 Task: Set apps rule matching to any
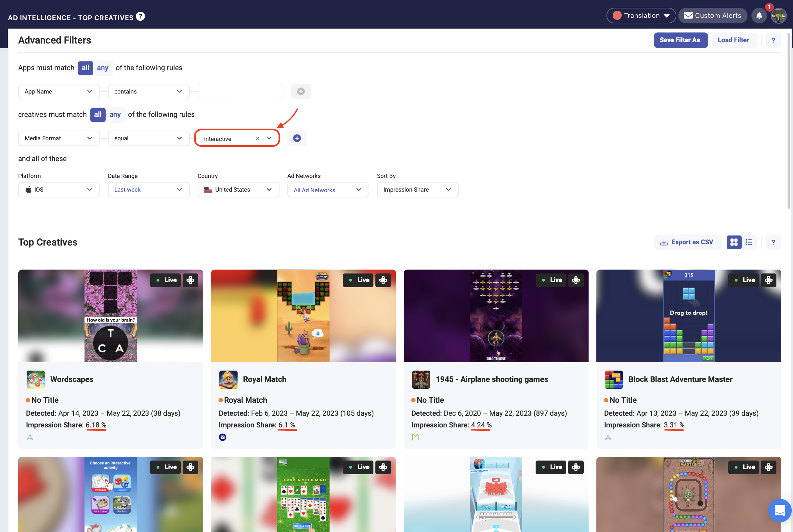click(102, 68)
